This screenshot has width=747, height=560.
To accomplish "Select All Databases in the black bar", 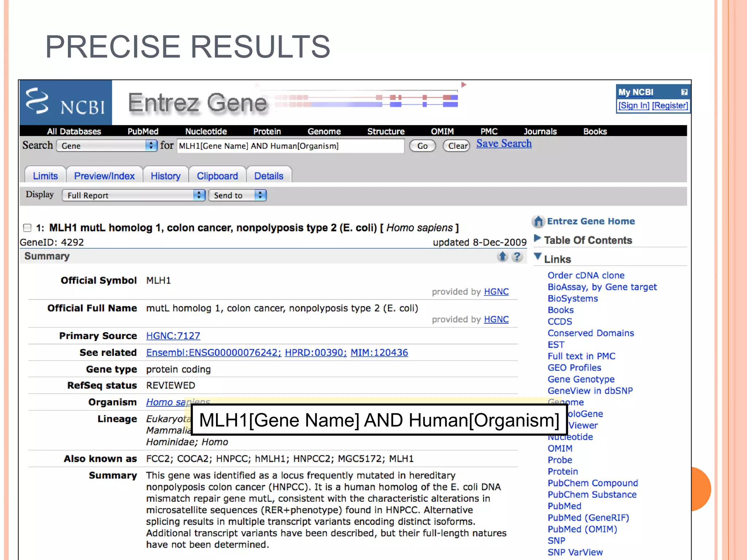I will pyautogui.click(x=74, y=131).
